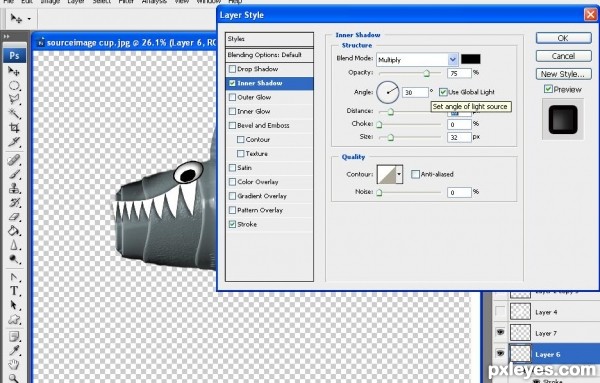Enable the Texture sub-option checkbox

point(241,154)
